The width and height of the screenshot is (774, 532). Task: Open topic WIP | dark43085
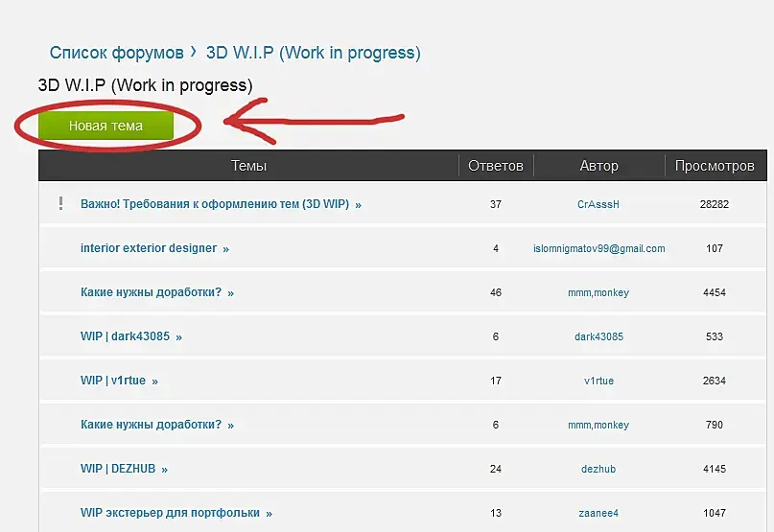(125, 336)
